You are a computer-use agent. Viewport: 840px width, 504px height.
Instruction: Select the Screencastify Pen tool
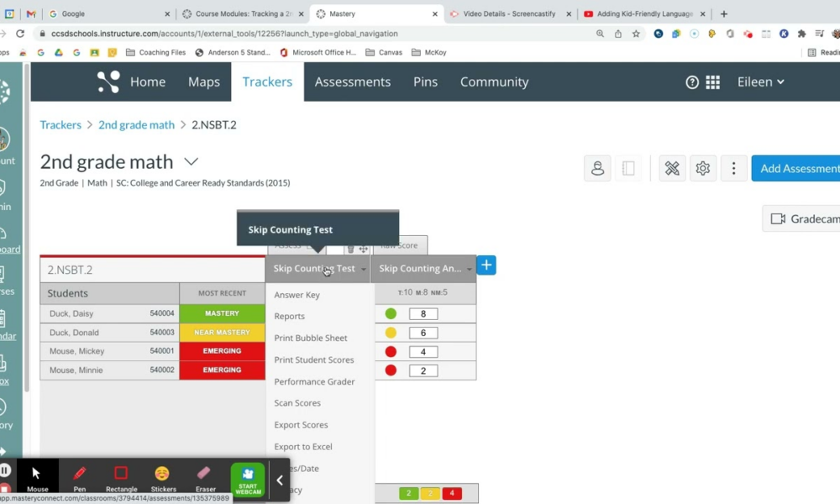(x=79, y=478)
